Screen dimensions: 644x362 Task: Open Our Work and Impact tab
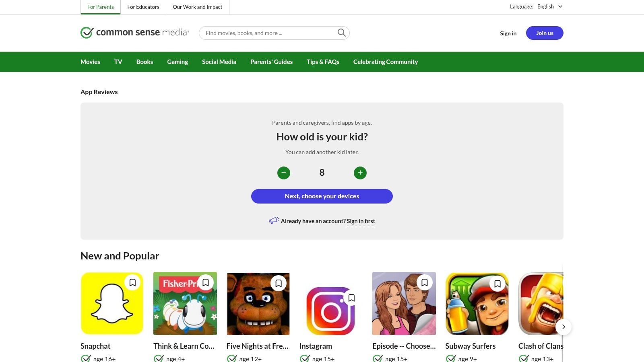pos(198,7)
